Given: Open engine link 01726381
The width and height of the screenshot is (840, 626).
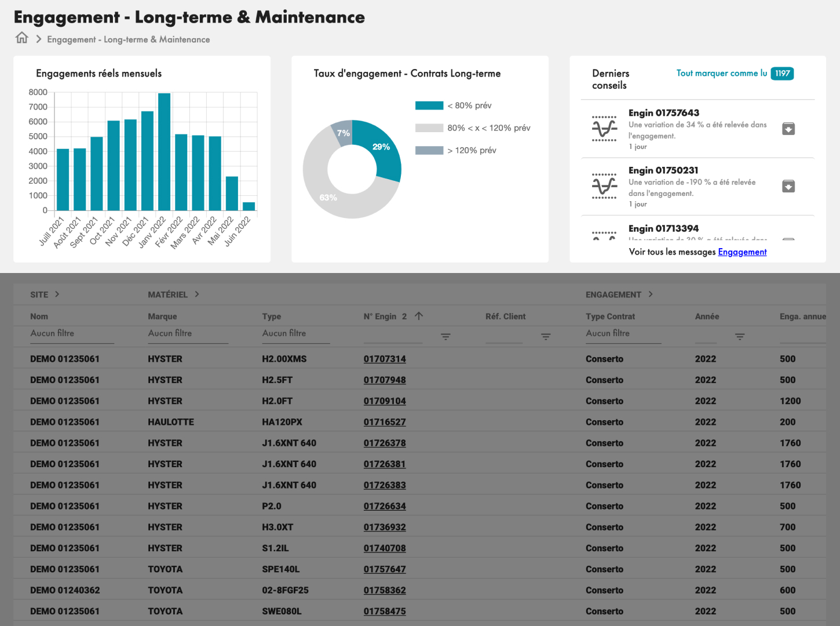Looking at the screenshot, I should pyautogui.click(x=385, y=464).
